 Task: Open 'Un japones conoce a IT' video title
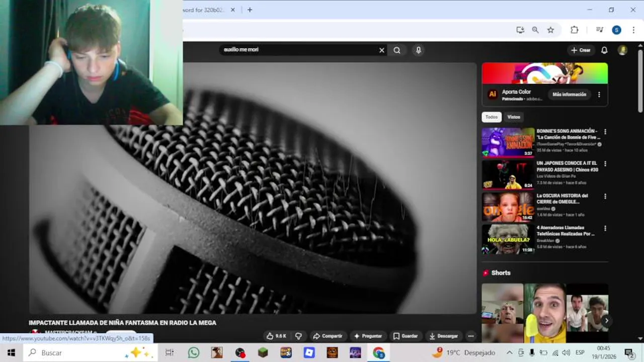click(567, 166)
